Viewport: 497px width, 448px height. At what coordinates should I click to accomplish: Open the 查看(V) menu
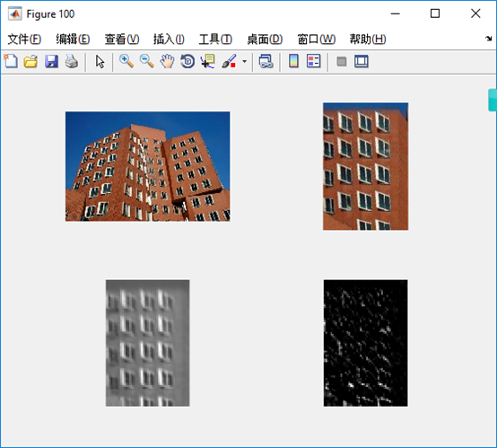(122, 40)
